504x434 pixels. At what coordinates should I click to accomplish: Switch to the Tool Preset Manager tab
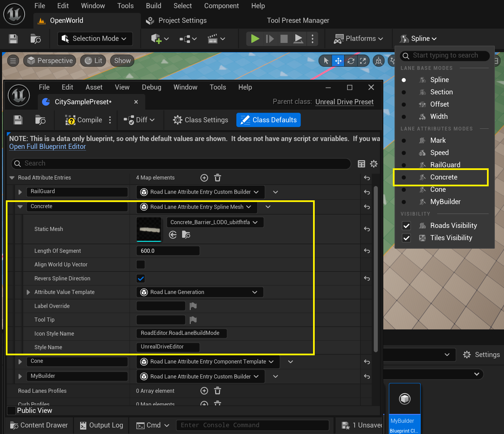298,20
